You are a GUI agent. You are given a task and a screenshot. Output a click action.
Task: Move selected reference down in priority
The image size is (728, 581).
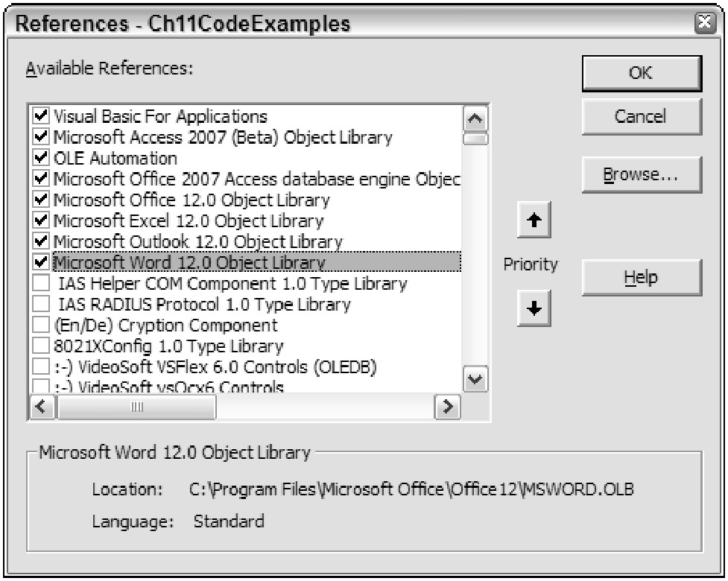click(532, 308)
